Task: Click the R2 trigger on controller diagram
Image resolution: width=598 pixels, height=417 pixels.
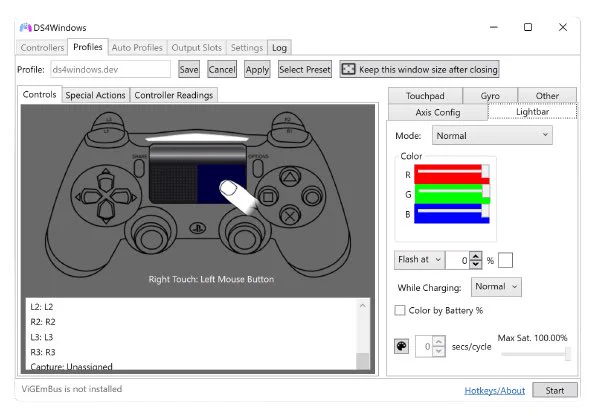Action: (x=287, y=119)
